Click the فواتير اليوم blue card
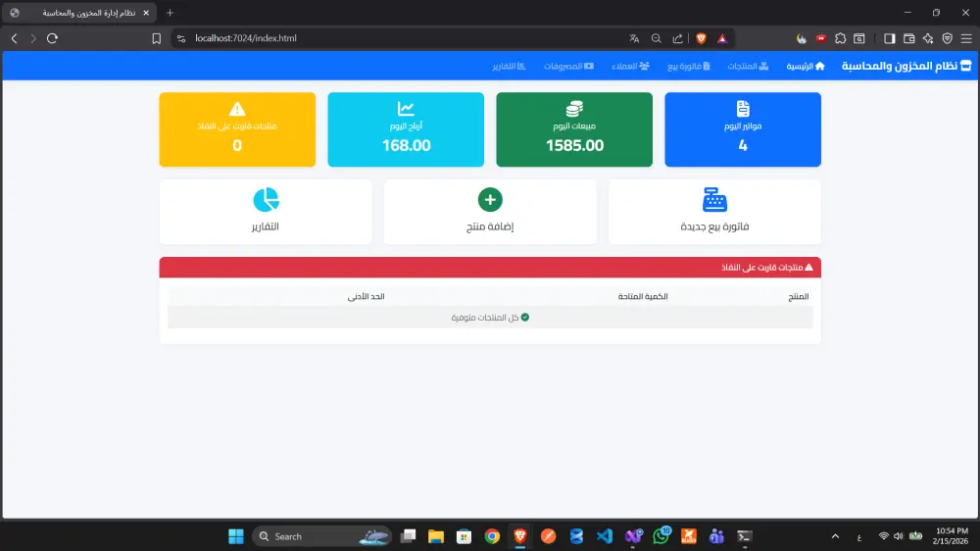This screenshot has width=980, height=551. pos(743,129)
